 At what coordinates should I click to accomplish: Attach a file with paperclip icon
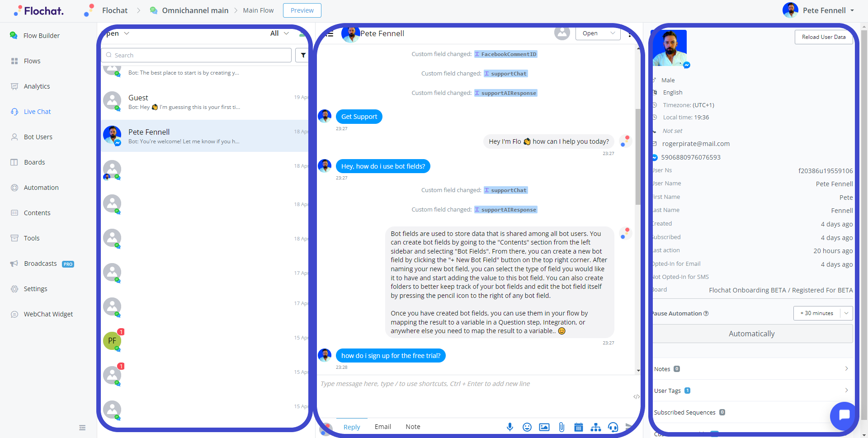pyautogui.click(x=561, y=427)
